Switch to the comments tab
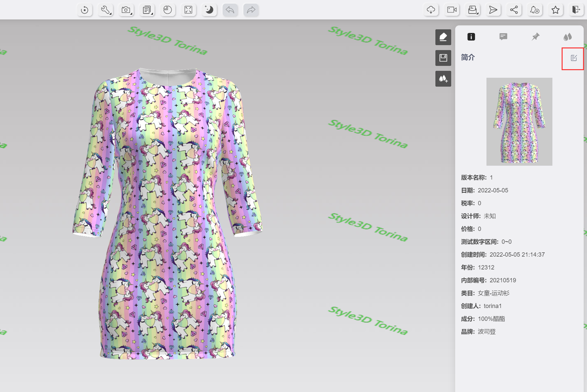Screen dimensions: 587x392 coord(503,36)
